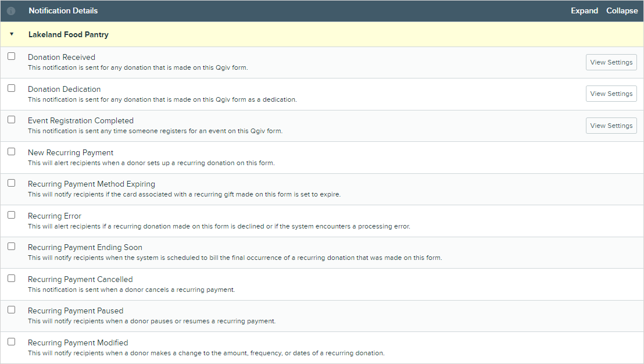Click the info icon beside Notification Details

[x=11, y=11]
